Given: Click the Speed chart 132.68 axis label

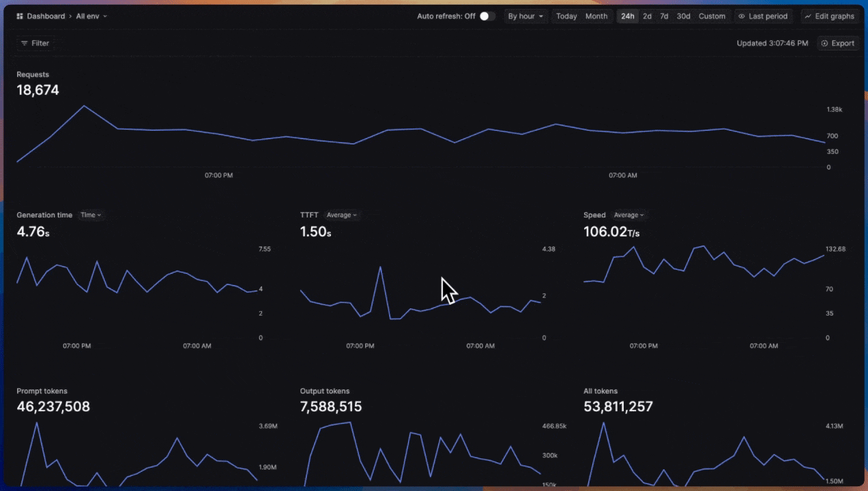Looking at the screenshot, I should tap(836, 249).
